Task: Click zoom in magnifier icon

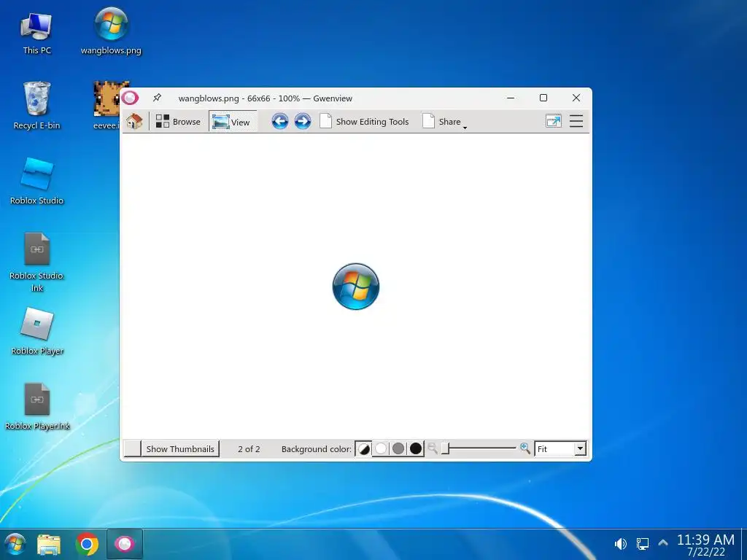Action: tap(525, 448)
